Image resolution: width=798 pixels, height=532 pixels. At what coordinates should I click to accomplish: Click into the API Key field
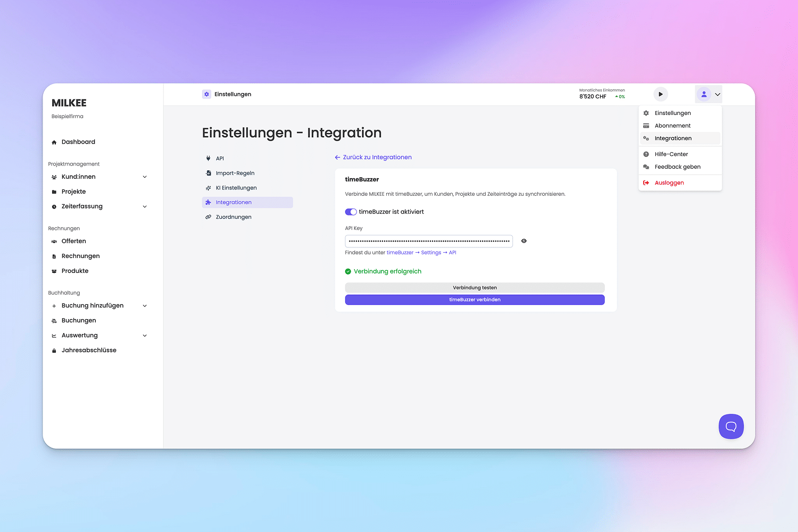click(428, 241)
